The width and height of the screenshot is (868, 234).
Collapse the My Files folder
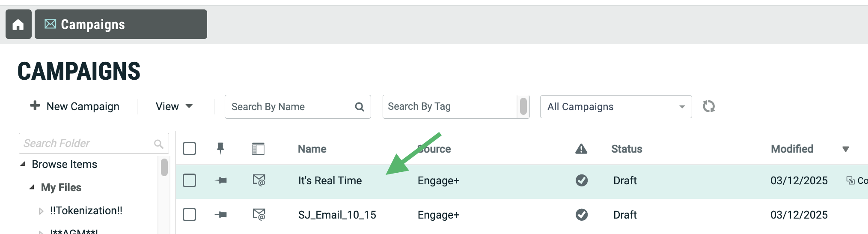[32, 187]
